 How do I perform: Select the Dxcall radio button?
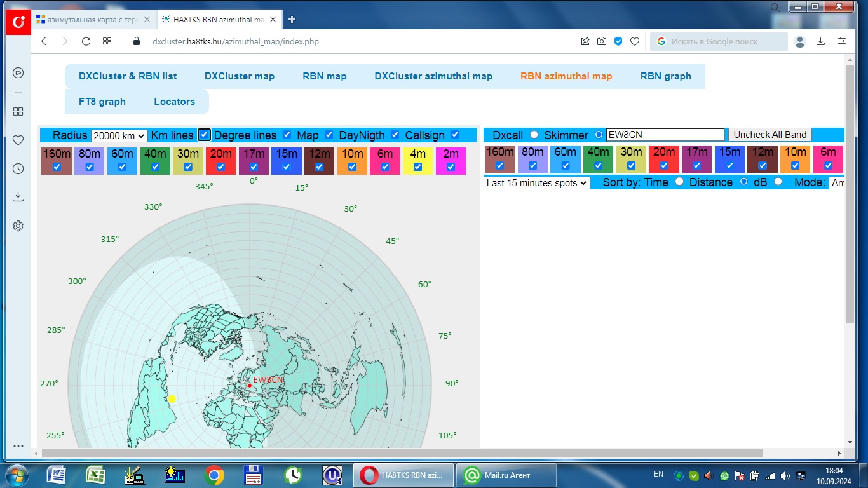coord(534,135)
